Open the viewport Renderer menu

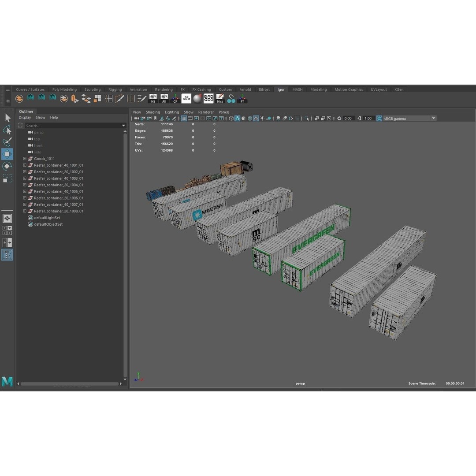[206, 112]
